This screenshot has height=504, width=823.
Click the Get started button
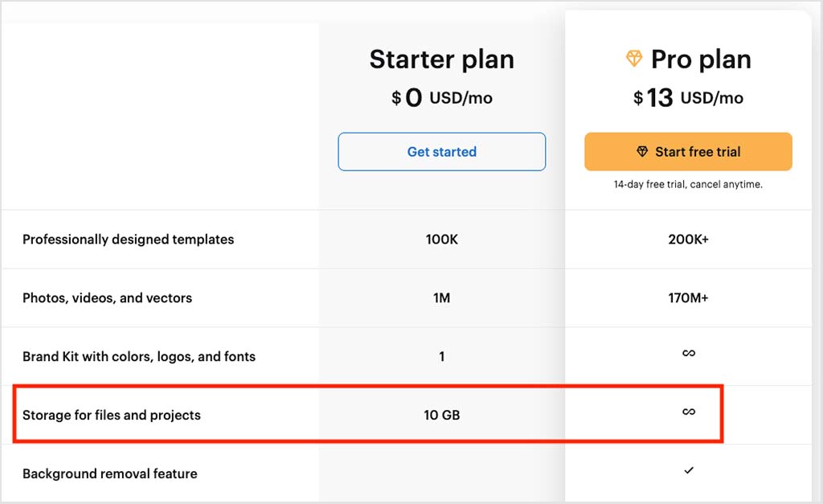[x=441, y=151]
